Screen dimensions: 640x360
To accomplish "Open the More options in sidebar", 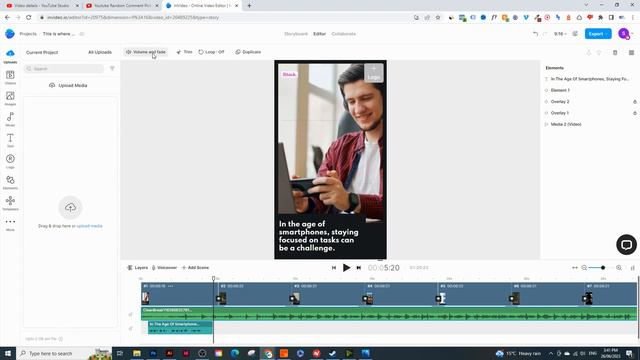I will [x=10, y=224].
